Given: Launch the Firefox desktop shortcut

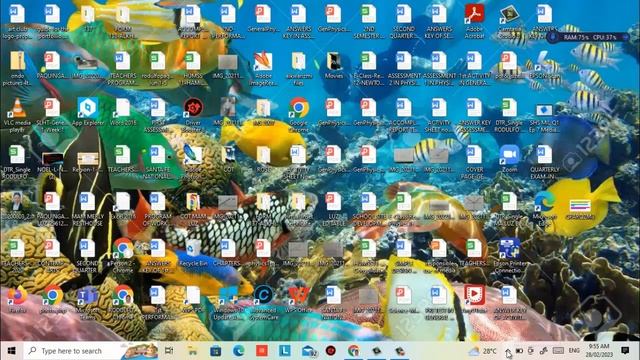Looking at the screenshot, I should [17, 299].
